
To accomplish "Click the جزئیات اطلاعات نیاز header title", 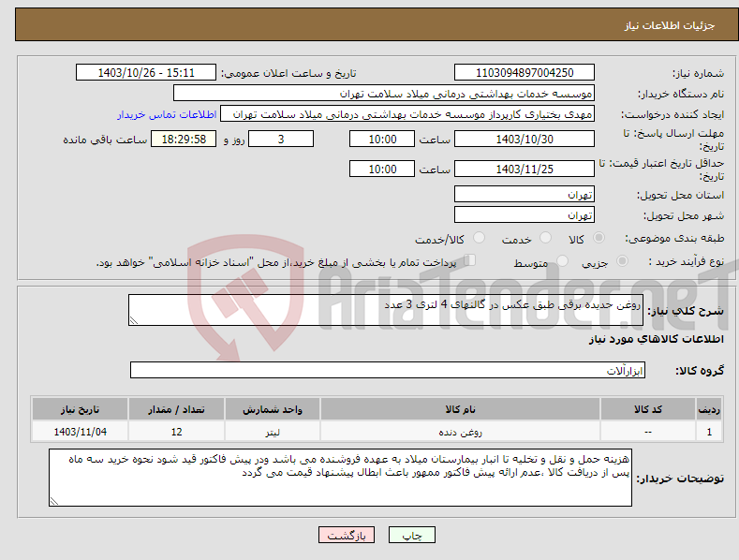I will pyautogui.click(x=670, y=25).
